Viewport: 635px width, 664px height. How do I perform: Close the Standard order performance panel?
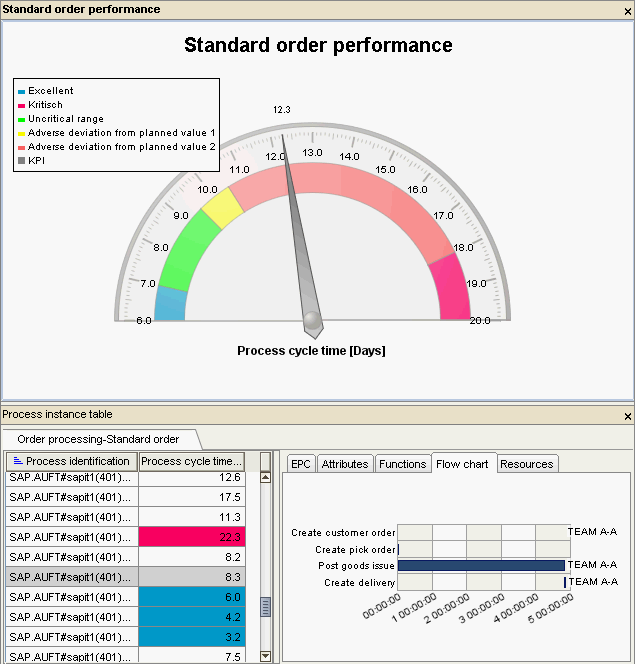[628, 11]
